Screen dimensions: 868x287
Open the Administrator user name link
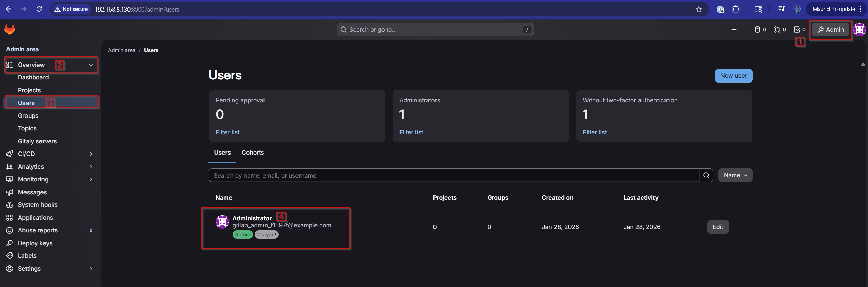click(252, 218)
